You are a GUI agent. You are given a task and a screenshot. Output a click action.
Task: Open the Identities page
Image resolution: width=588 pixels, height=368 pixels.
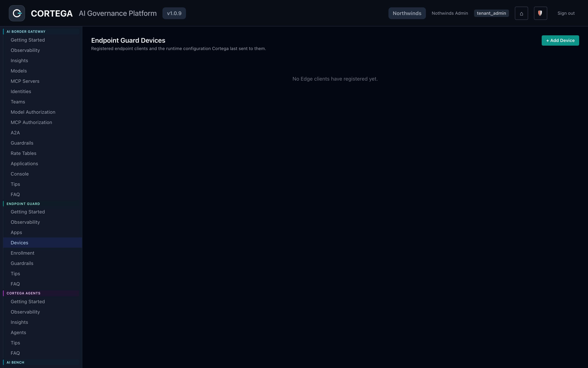point(42,91)
